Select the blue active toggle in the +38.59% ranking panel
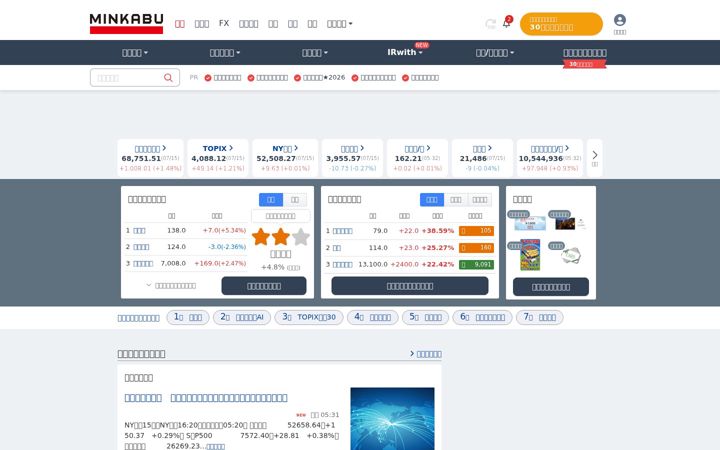Image resolution: width=720 pixels, height=450 pixels. (x=432, y=199)
